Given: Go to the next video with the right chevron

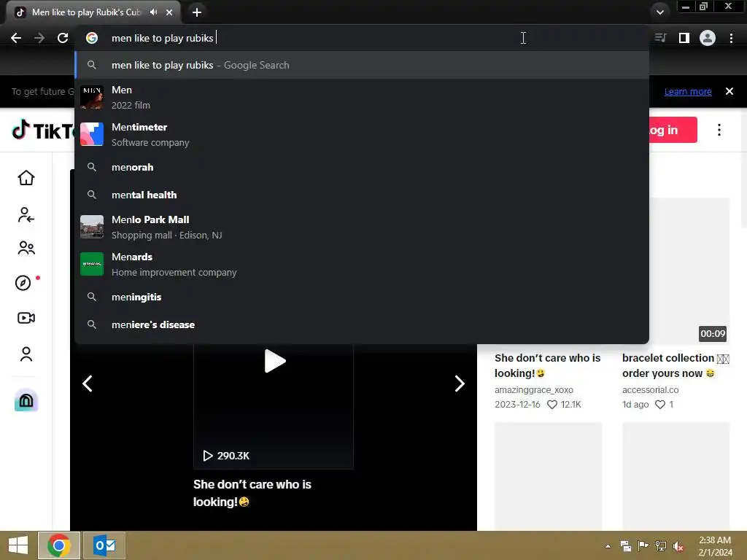Looking at the screenshot, I should pyautogui.click(x=460, y=384).
